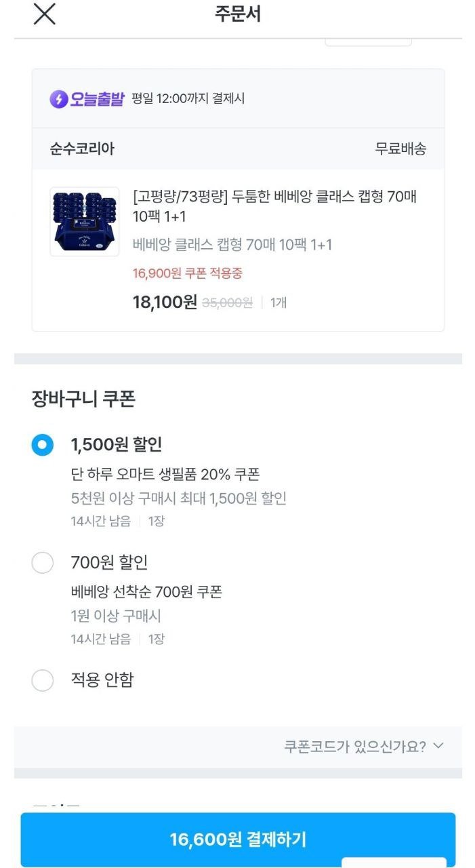Open the 순수코리아 seller link

click(x=82, y=149)
